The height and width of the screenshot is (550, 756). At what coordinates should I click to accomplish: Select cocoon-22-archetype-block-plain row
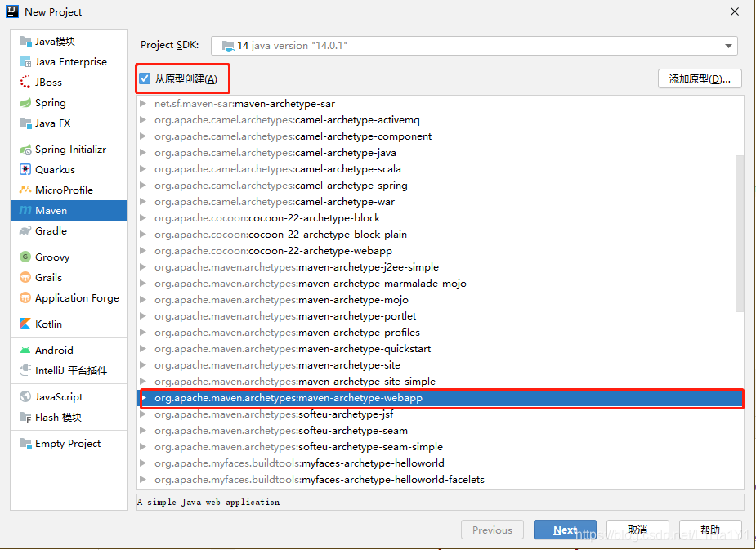click(x=441, y=235)
